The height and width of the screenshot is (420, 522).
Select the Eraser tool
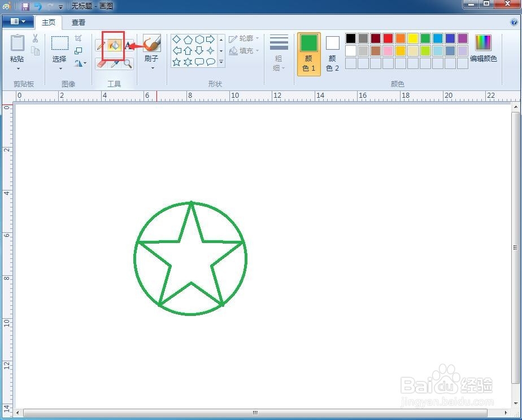click(101, 64)
